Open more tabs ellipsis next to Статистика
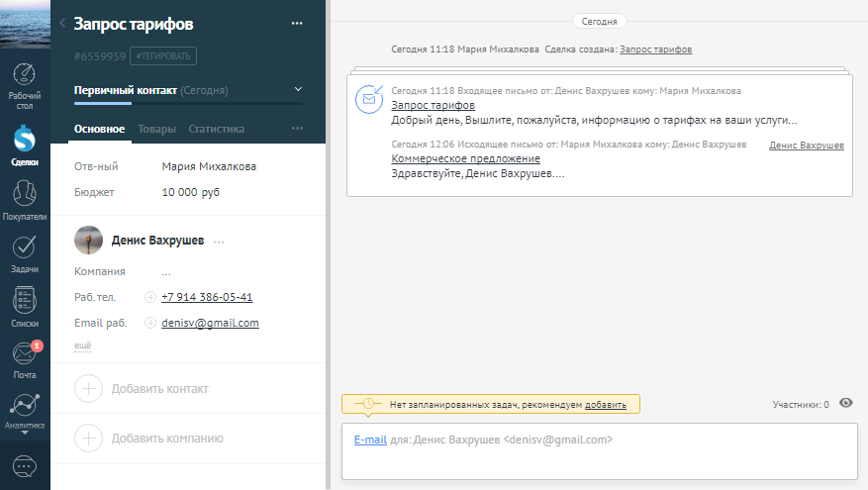This screenshot has height=490, width=868. point(297,129)
